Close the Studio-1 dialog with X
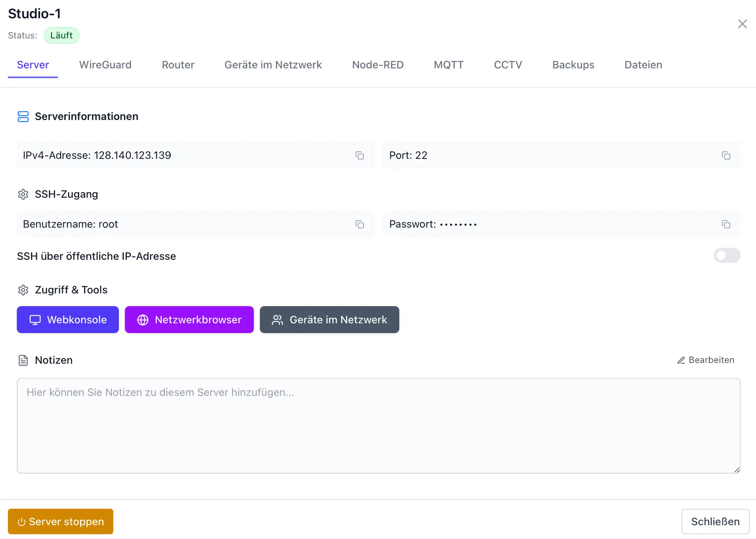 [x=742, y=24]
